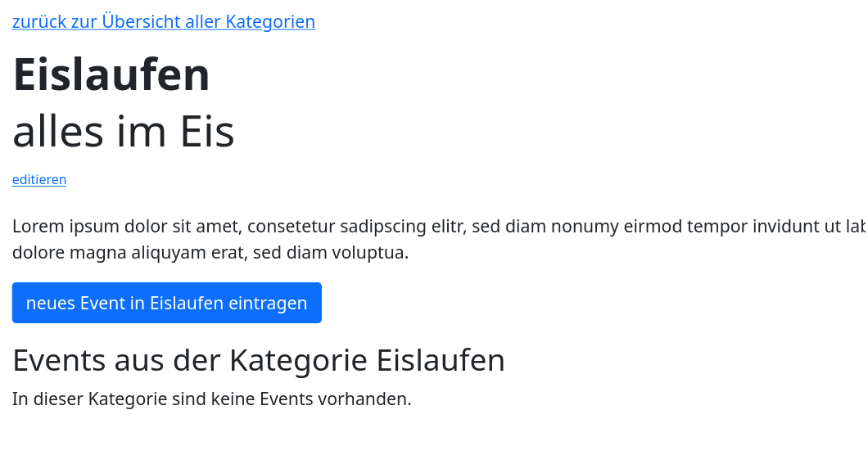Click the subtitle alles im Eis
Viewport: 868px width, 455px height.
click(124, 132)
